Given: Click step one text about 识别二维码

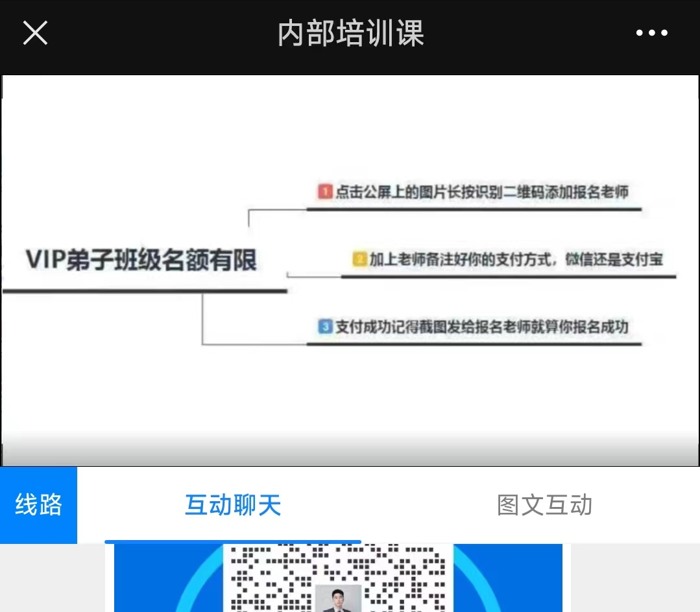Looking at the screenshot, I should click(x=481, y=192).
